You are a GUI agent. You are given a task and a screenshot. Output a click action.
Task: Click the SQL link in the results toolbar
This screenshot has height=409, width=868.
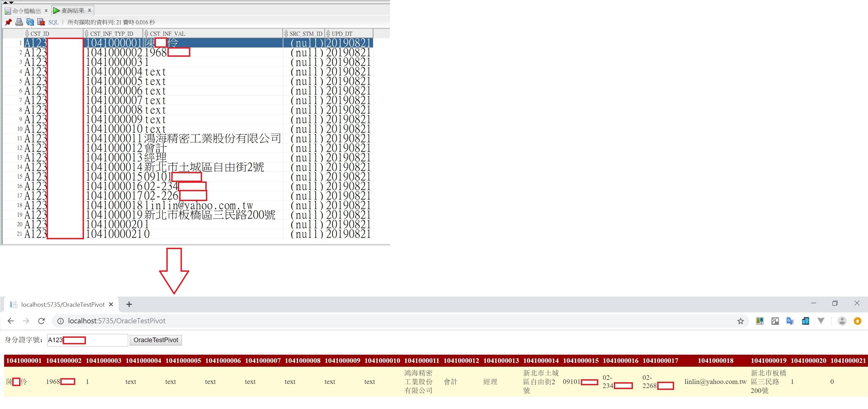[53, 22]
